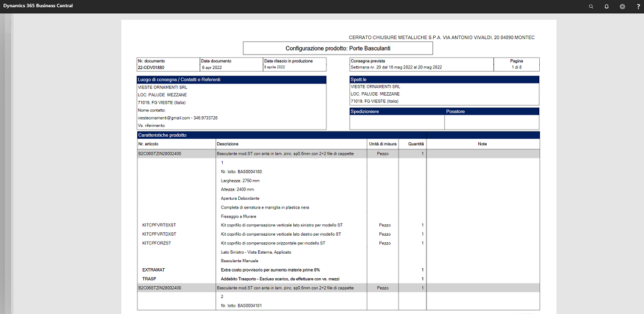644x314 pixels.
Task: Select the Consegna prevista week text
Action: pyautogui.click(x=397, y=68)
